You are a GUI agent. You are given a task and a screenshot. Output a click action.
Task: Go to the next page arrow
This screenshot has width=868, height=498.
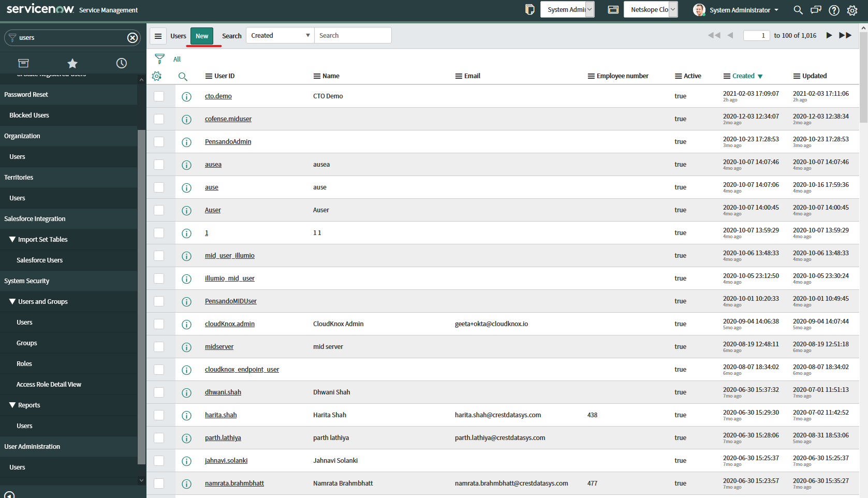(x=829, y=35)
